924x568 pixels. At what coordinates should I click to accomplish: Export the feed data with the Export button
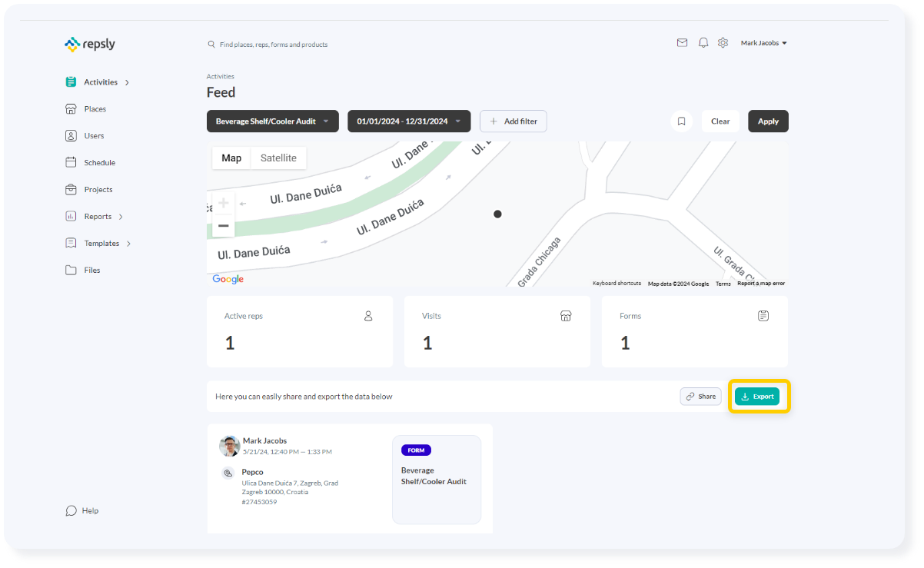(758, 396)
